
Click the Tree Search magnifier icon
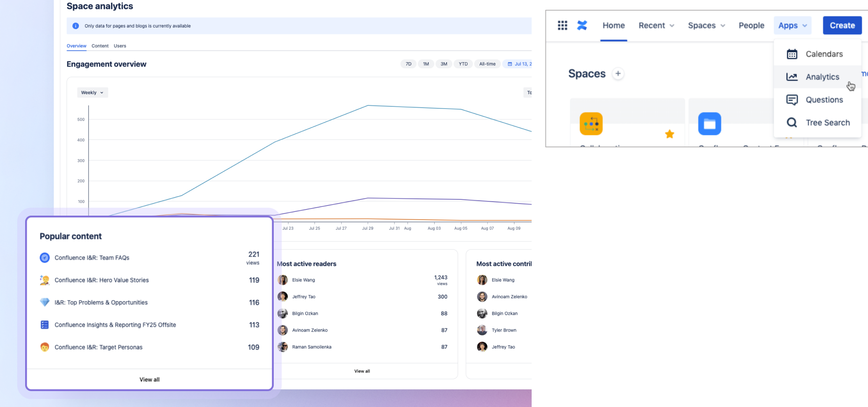coord(792,123)
